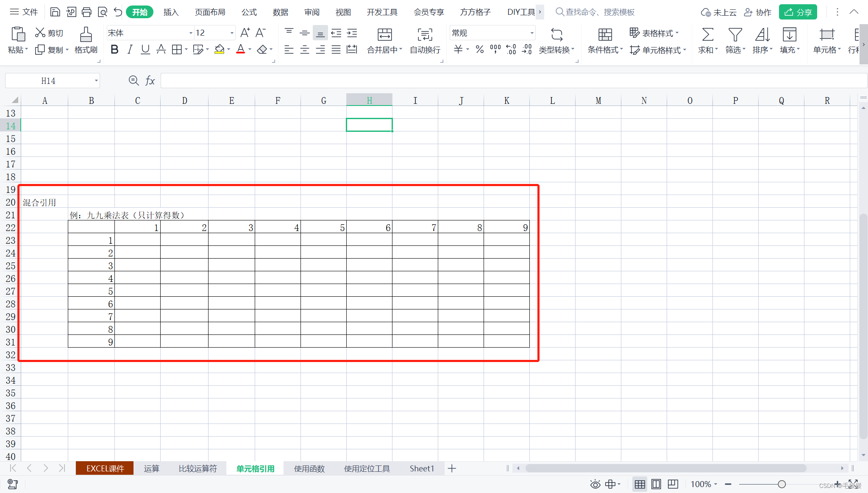The image size is (868, 493).
Task: Toggle middle vertical alignment
Action: pos(304,33)
